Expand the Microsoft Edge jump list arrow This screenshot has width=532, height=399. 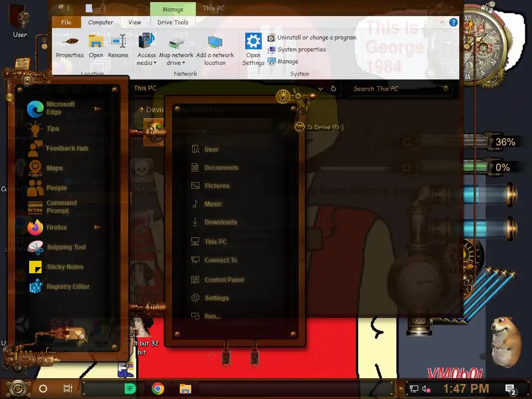coord(97,109)
